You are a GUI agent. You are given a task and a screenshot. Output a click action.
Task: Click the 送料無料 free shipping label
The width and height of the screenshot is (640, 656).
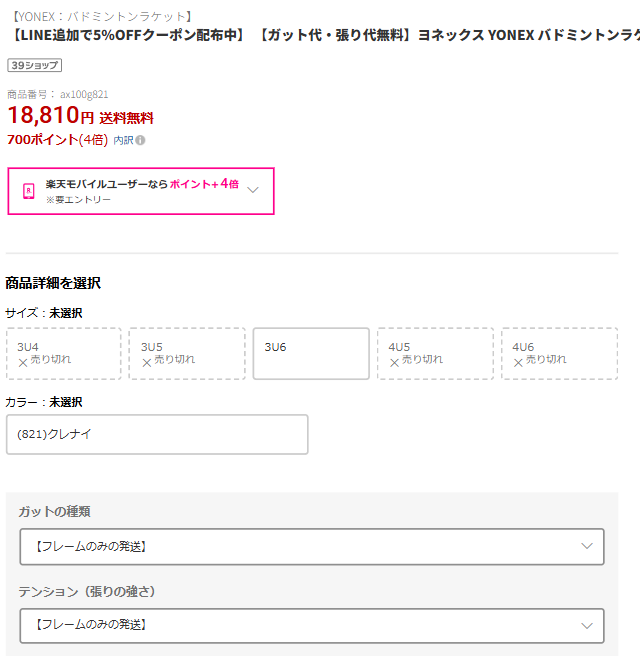point(126,118)
